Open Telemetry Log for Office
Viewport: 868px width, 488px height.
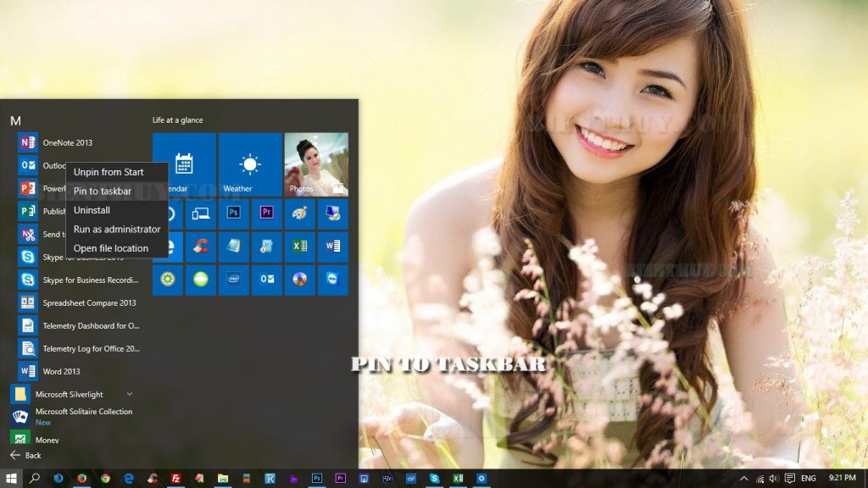point(77,348)
